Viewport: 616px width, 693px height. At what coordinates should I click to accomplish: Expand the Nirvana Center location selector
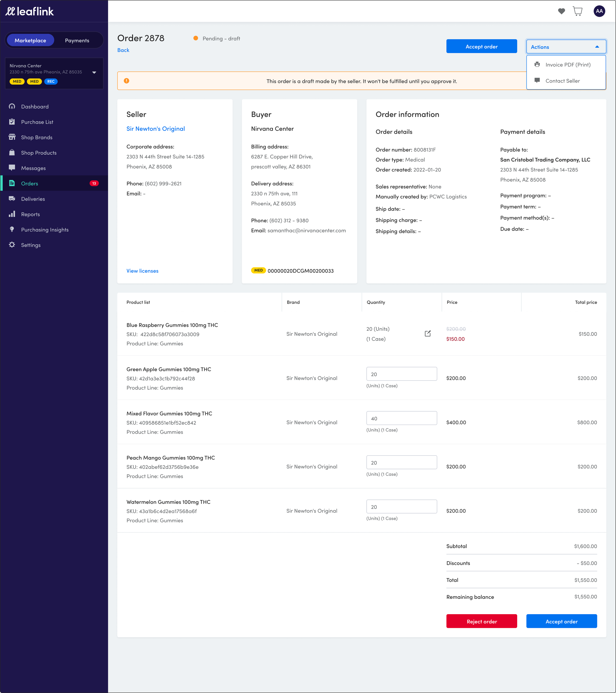(x=94, y=72)
